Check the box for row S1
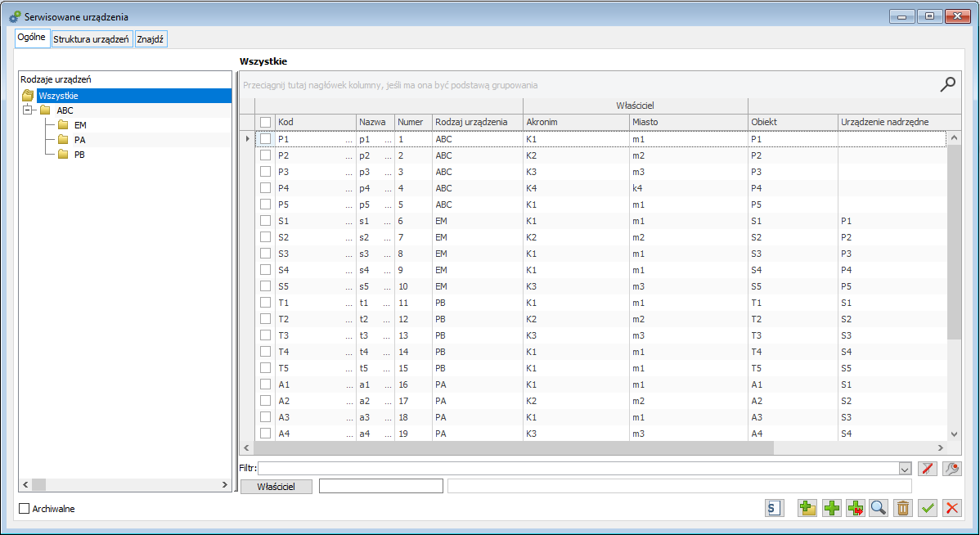 click(x=266, y=221)
